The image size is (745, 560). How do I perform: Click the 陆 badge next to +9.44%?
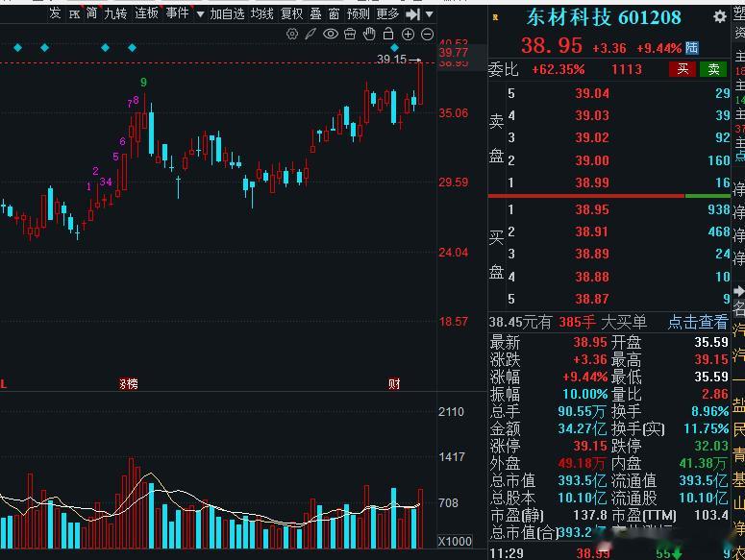click(x=692, y=47)
